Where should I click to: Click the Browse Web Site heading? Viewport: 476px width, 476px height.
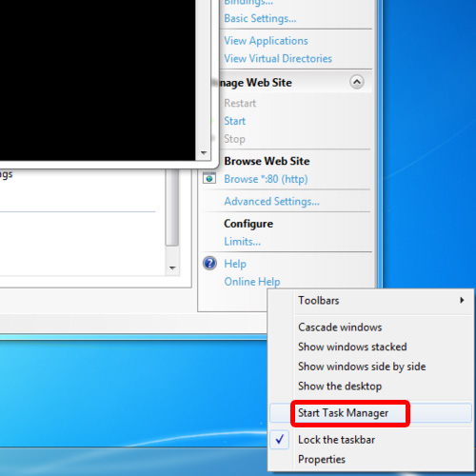pos(267,161)
